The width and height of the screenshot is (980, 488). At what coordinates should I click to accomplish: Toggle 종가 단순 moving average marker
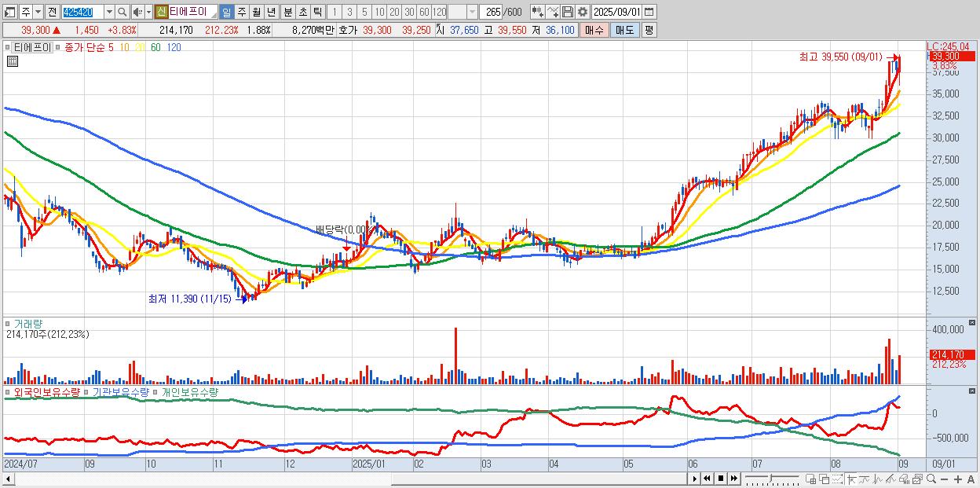tap(59, 47)
